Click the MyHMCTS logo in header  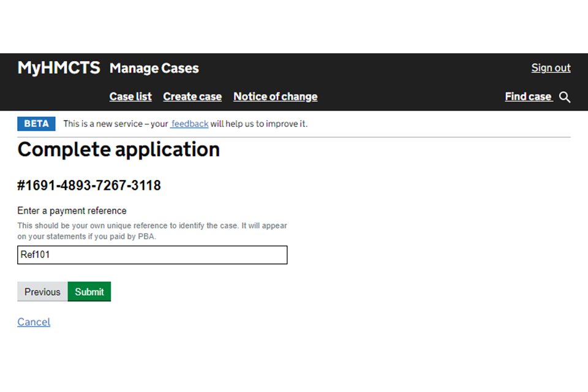[x=59, y=68]
